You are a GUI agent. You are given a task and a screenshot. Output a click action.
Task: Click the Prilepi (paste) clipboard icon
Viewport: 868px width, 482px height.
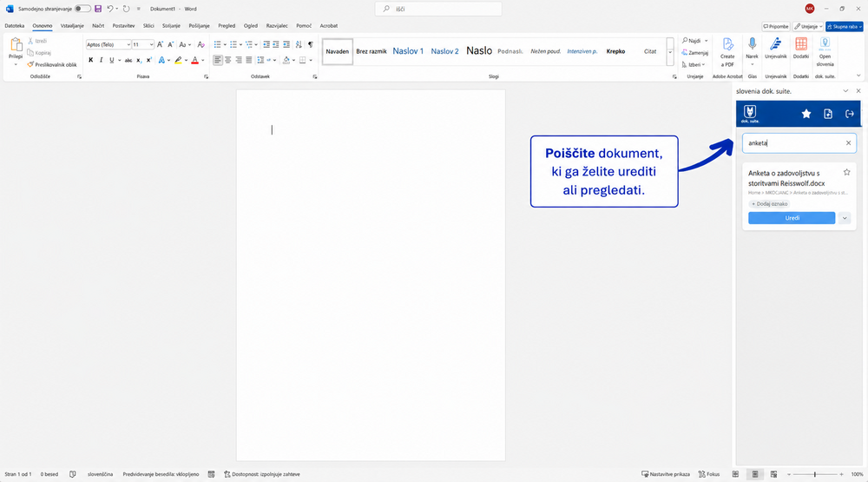(x=16, y=45)
